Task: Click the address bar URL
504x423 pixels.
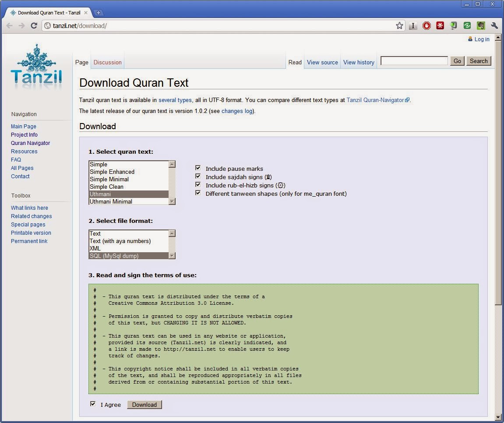Action: 80,26
